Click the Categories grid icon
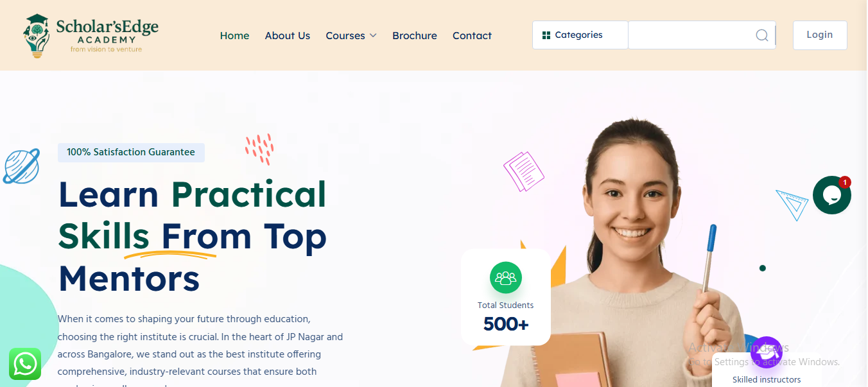This screenshot has width=868, height=387. coord(546,35)
